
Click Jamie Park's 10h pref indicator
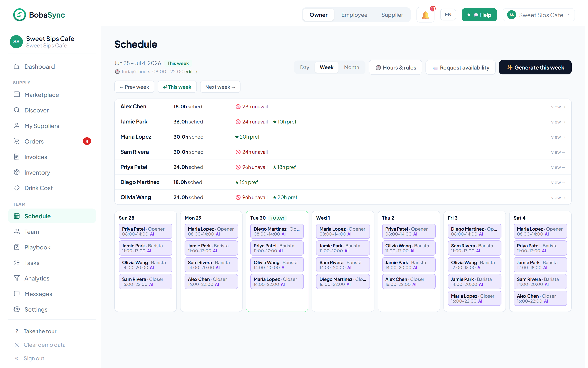(285, 122)
